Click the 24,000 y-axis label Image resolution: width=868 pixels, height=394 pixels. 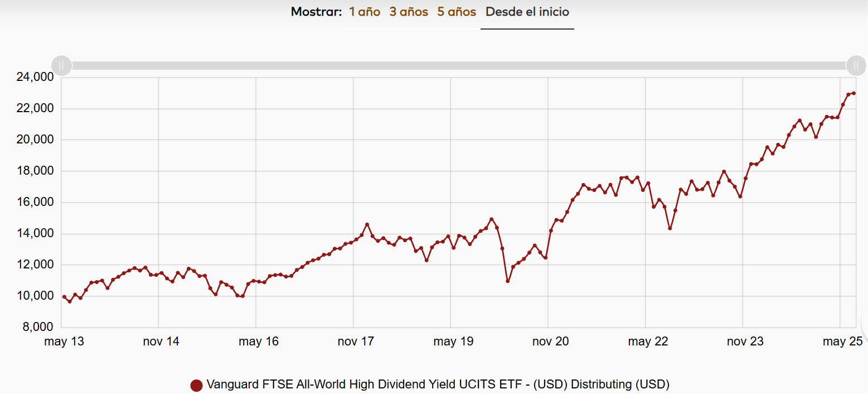pyautogui.click(x=34, y=77)
